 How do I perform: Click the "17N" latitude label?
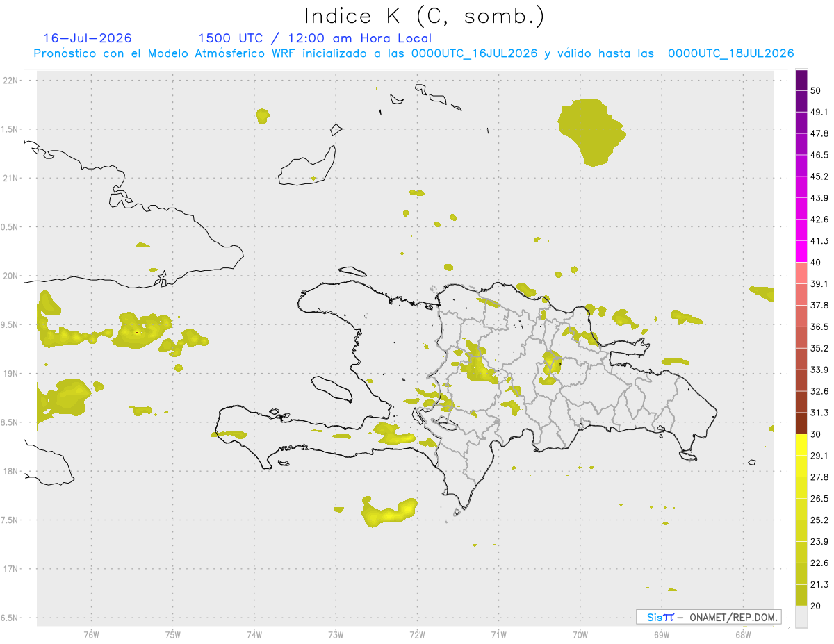(12, 569)
